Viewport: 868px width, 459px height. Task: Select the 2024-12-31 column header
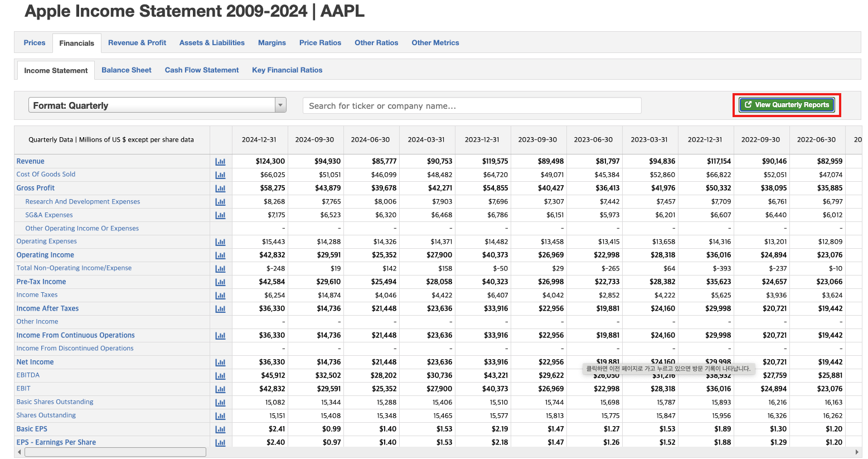point(259,139)
